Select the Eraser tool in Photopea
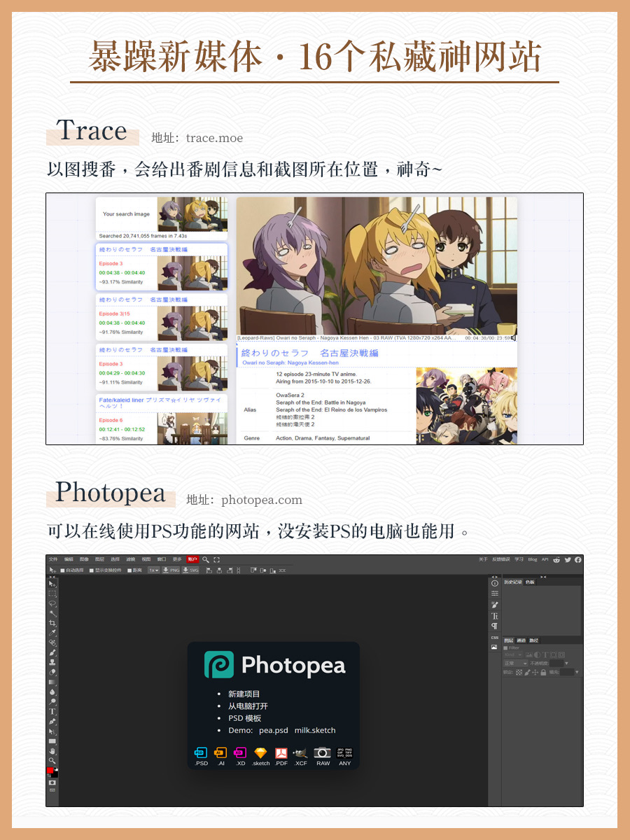Image resolution: width=630 pixels, height=840 pixels. [52, 672]
